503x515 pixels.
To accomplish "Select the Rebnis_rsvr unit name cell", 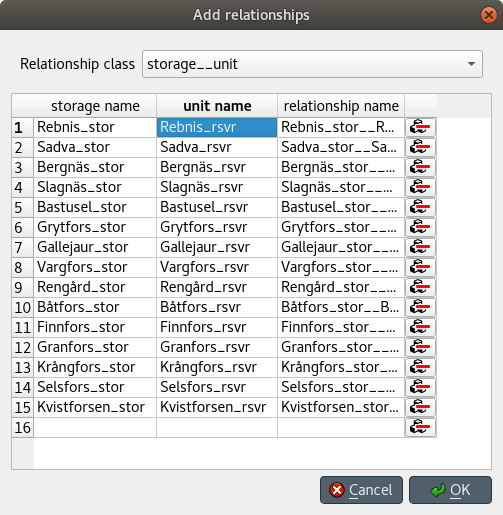I will (217, 127).
